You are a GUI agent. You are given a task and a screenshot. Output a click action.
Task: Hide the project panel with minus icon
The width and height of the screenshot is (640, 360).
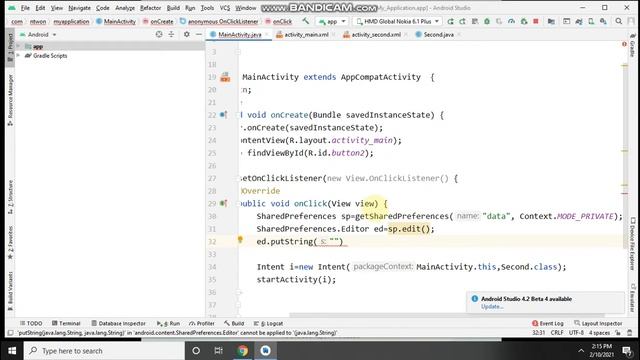point(199,35)
